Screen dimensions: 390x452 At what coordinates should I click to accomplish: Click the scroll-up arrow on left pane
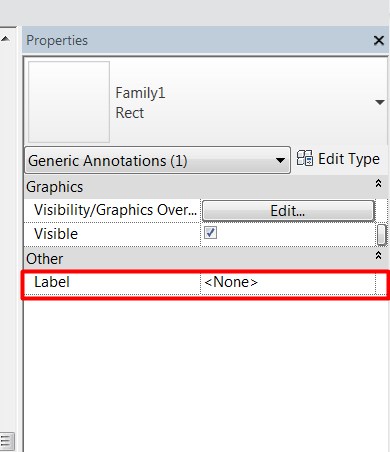5,39
